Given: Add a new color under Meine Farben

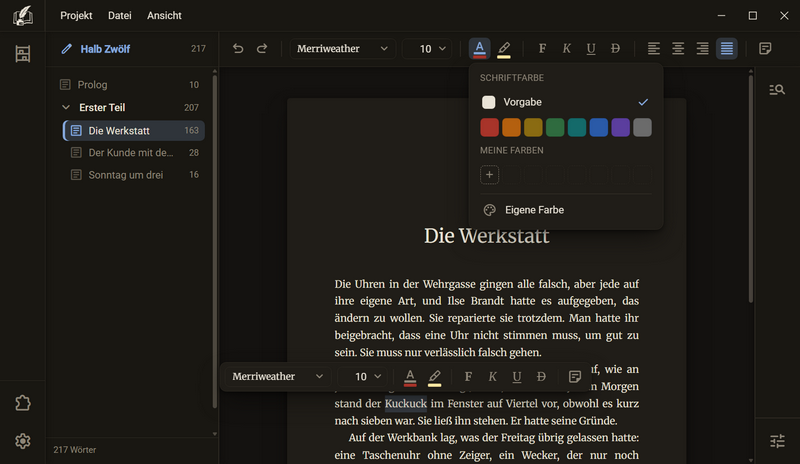Looking at the screenshot, I should (489, 175).
